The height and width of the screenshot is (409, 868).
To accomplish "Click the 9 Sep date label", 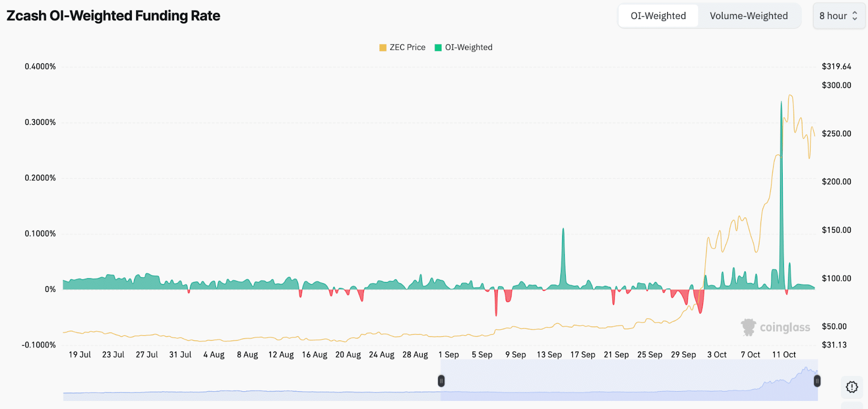I will click(516, 355).
